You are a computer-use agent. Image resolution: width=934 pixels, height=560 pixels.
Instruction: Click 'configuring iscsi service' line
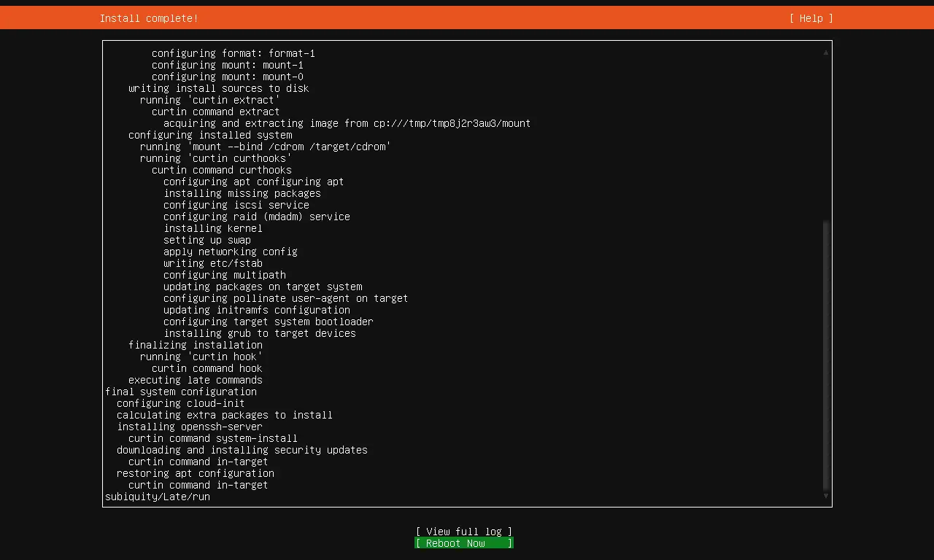tap(236, 205)
